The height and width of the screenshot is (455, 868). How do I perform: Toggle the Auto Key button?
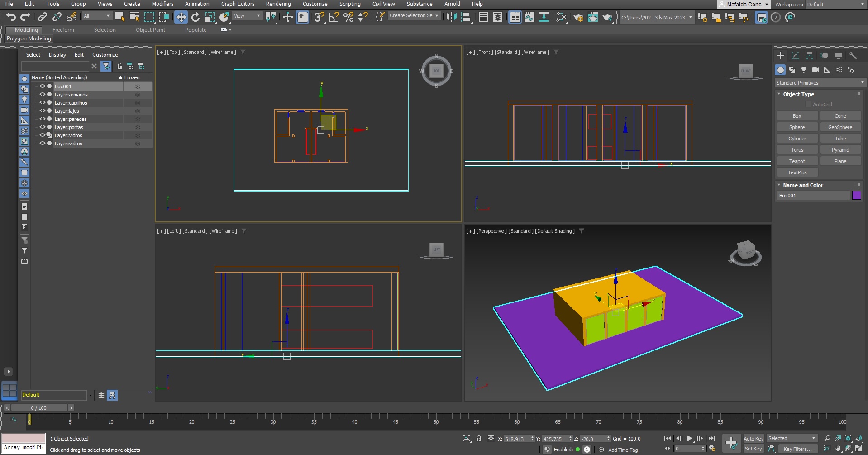[753, 438]
